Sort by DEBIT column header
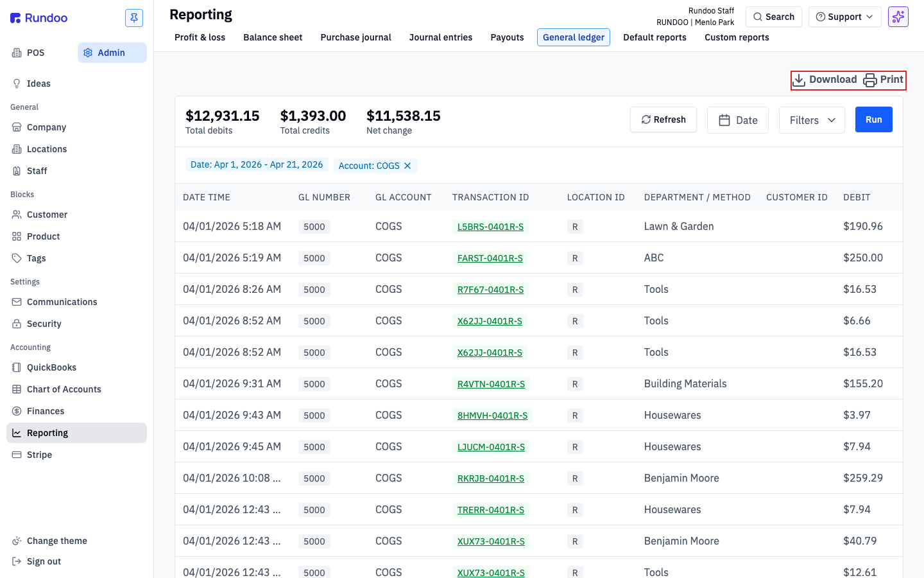The height and width of the screenshot is (578, 924). click(x=857, y=197)
